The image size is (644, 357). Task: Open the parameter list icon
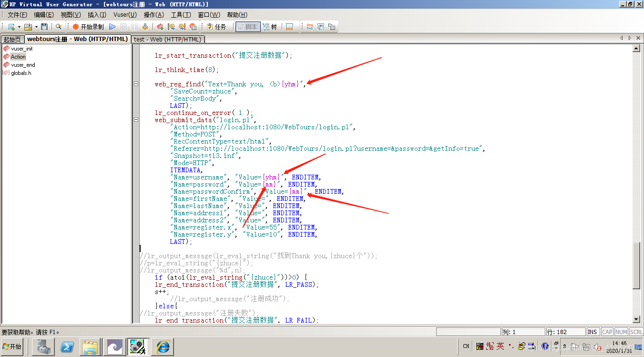[321, 27]
